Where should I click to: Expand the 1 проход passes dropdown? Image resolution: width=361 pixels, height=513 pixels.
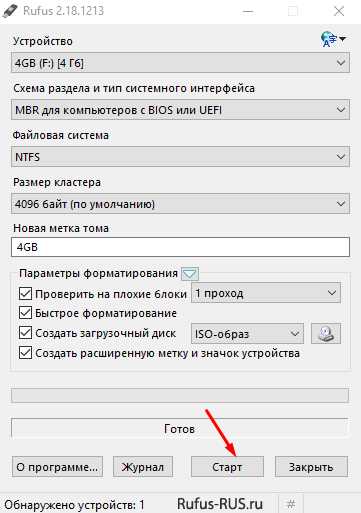[266, 293]
